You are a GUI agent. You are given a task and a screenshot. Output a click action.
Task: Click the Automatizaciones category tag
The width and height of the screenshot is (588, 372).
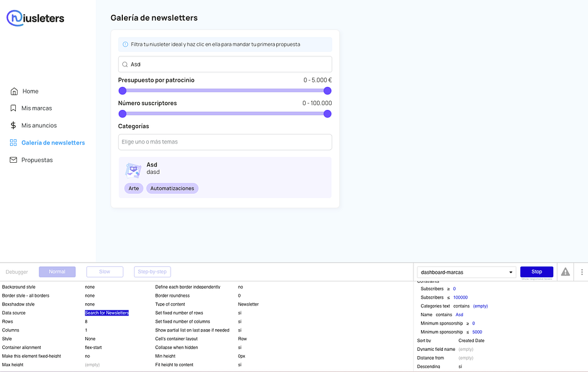[172, 189]
